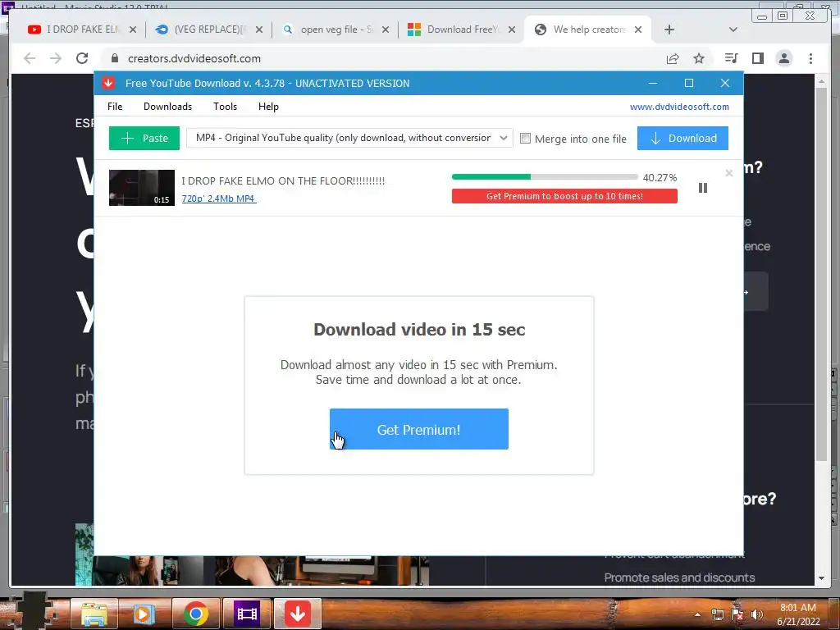
Task: Click the page scrollbar down arrow
Action: pos(820,578)
